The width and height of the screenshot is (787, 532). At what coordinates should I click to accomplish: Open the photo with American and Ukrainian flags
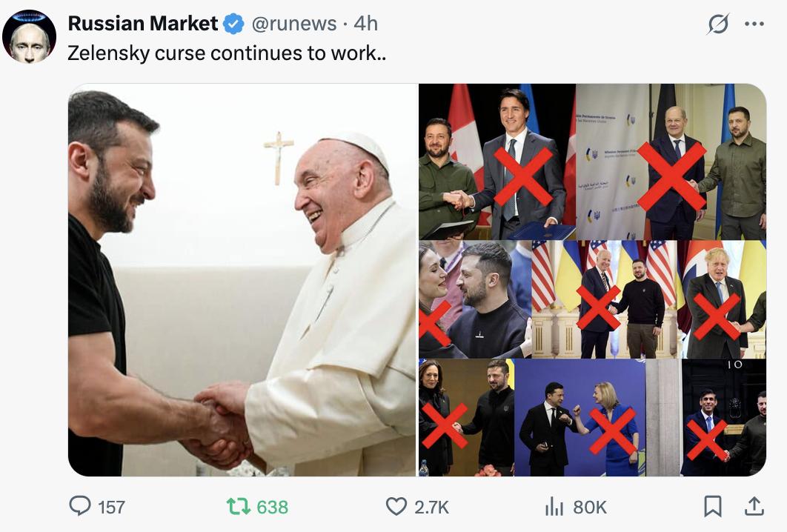(606, 299)
